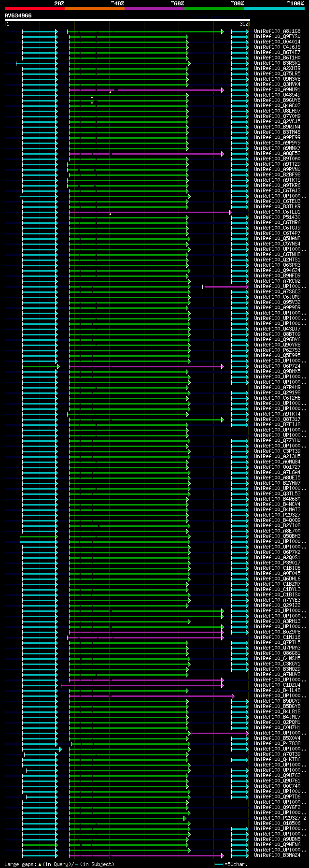Select the UniRef100_Q6P7Z4 label
309x868 pixels.
pyautogui.click(x=277, y=366)
